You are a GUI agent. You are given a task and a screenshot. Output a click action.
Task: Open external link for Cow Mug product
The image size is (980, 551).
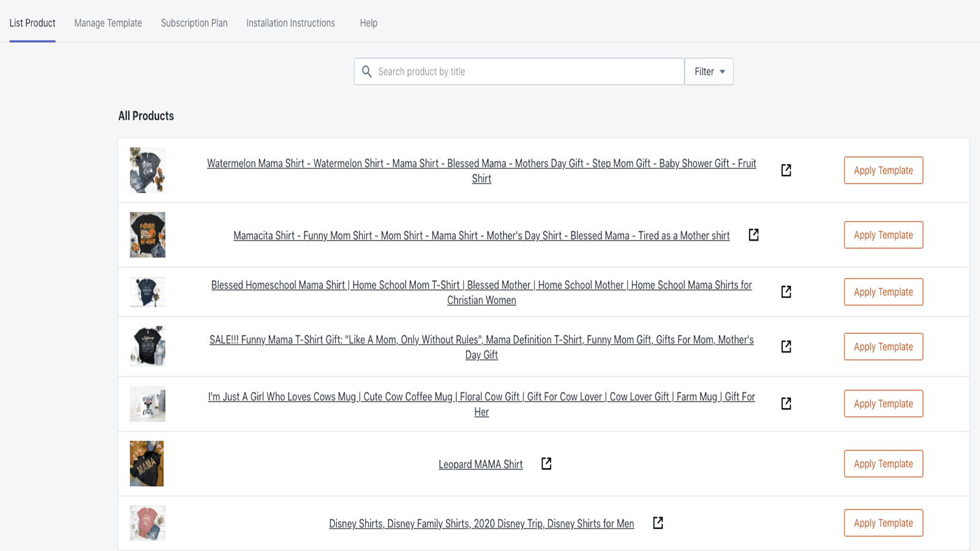[786, 403]
